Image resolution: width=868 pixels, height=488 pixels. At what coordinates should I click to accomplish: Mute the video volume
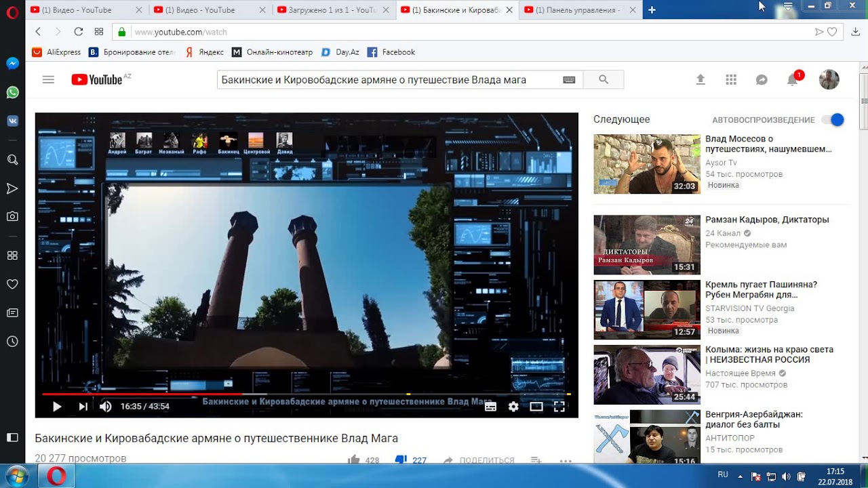106,407
